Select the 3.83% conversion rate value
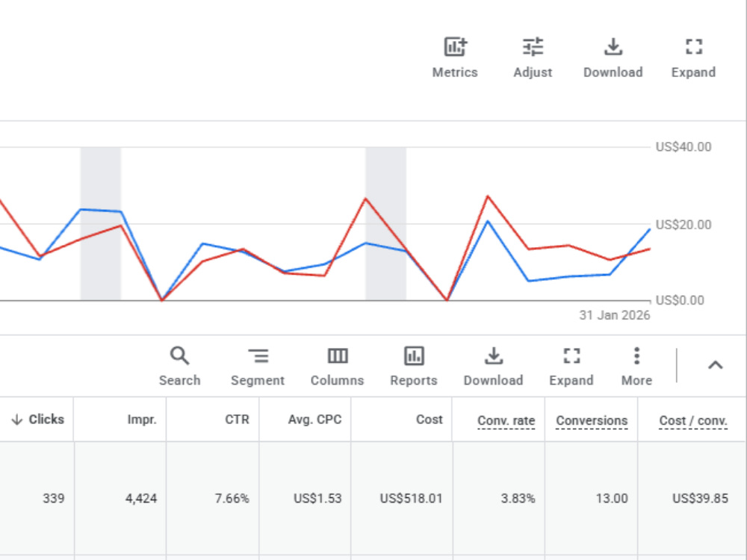This screenshot has height=560, width=747. 518,499
